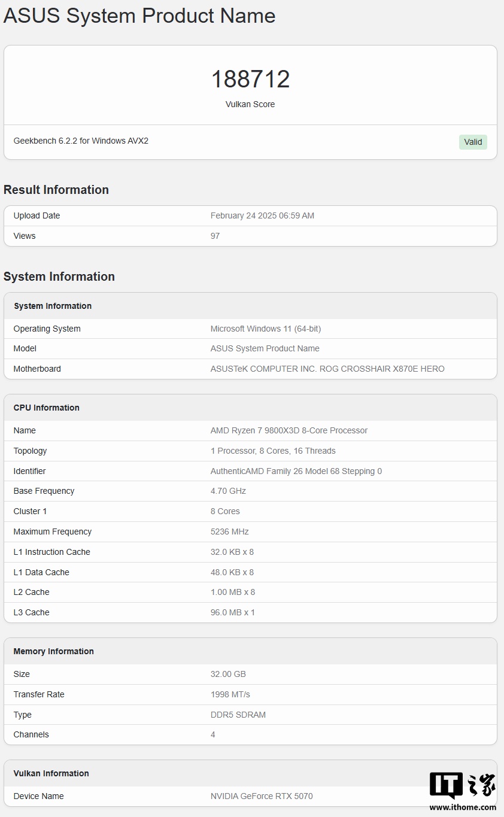
Task: Click the February 24 2025 upload date
Action: point(262,215)
